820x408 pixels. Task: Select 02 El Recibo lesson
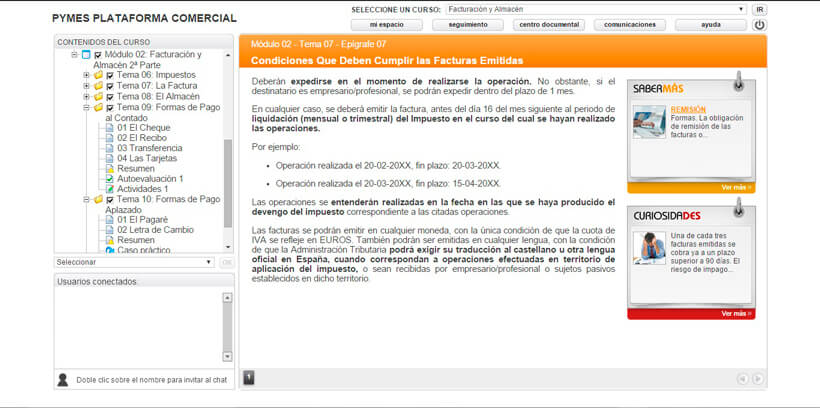[142, 138]
